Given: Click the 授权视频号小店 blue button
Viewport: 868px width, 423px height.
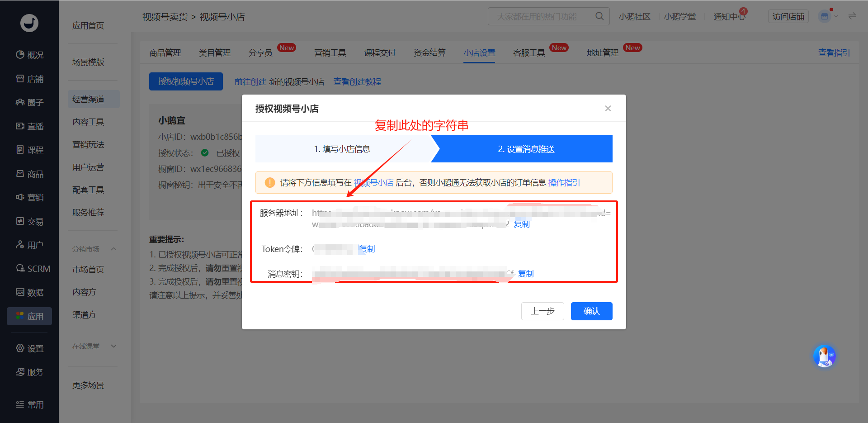Looking at the screenshot, I should (186, 81).
